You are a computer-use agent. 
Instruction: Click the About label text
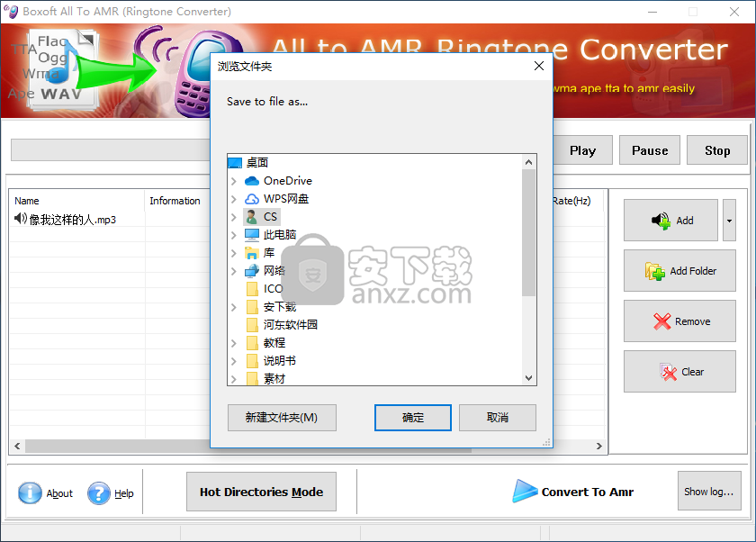pos(59,493)
